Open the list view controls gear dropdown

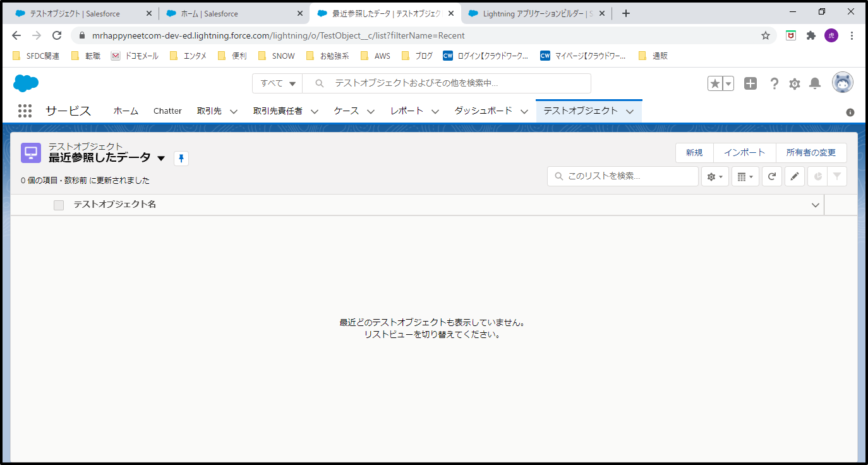tap(715, 177)
